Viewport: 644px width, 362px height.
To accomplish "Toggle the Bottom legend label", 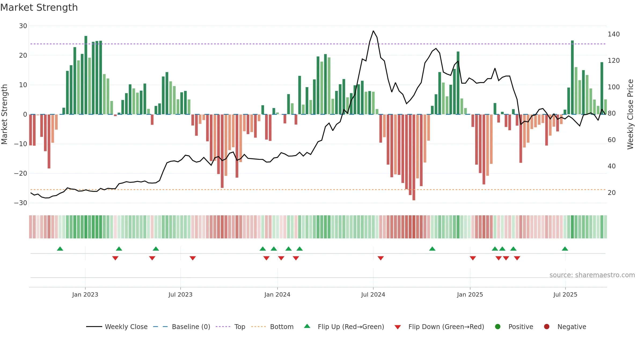I will pos(282,327).
